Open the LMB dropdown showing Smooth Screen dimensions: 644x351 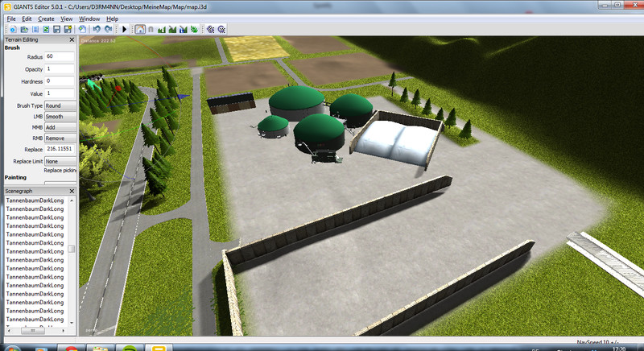coord(60,117)
